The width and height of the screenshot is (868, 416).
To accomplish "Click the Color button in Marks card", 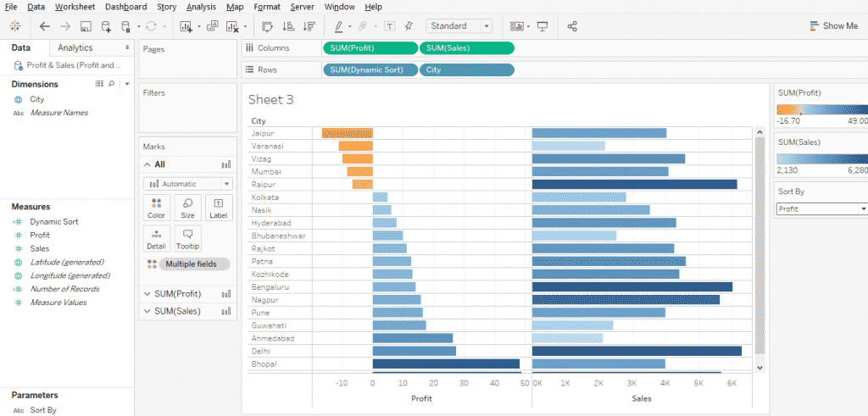I will click(157, 208).
